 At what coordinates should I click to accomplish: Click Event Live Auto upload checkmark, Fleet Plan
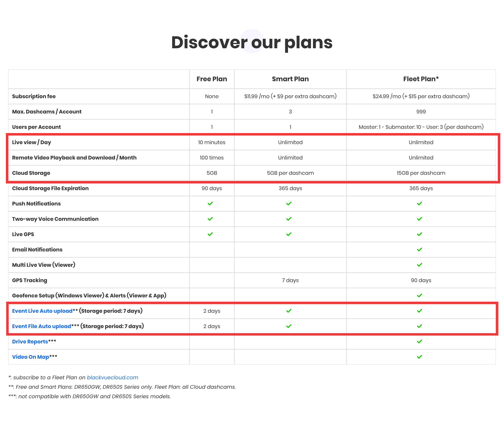[420, 311]
